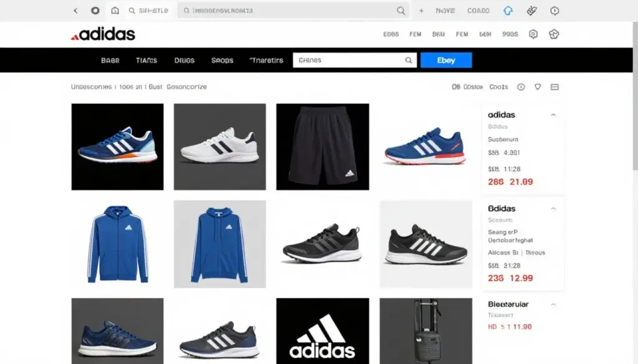Click the adidas logo to go home

click(x=103, y=34)
